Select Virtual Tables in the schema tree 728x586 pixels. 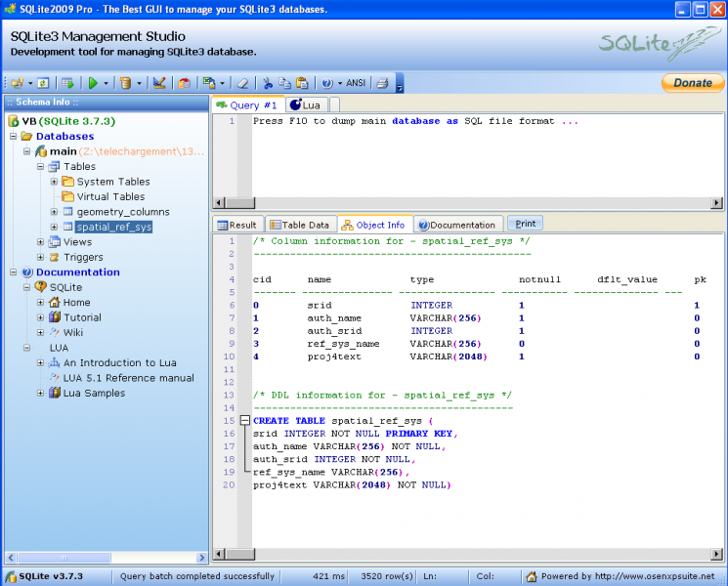click(110, 196)
